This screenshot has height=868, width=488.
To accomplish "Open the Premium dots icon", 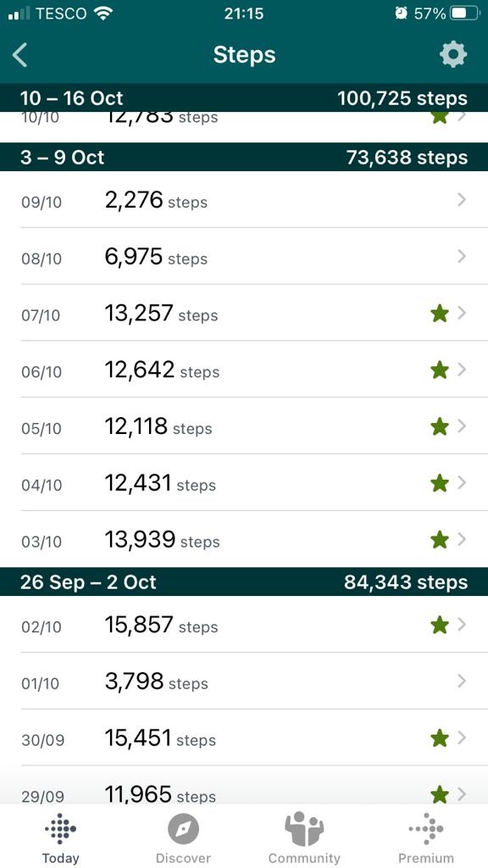I will pos(426,829).
